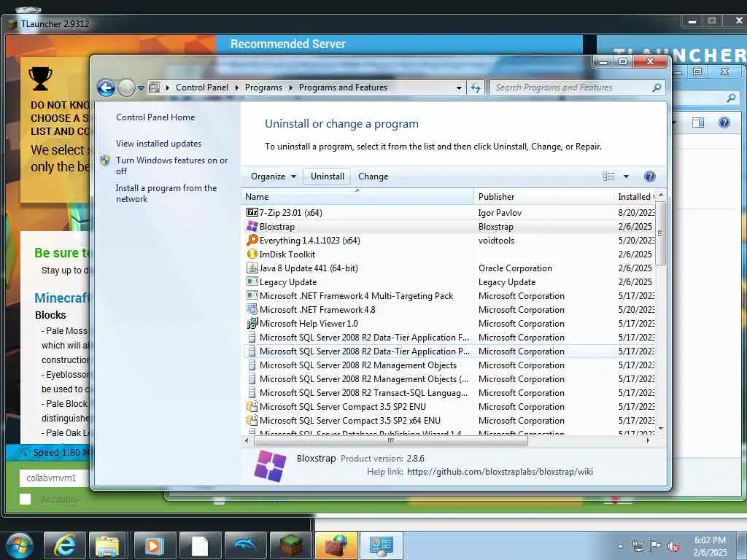Click the large Bloxstrap icon in details pane

click(270, 466)
